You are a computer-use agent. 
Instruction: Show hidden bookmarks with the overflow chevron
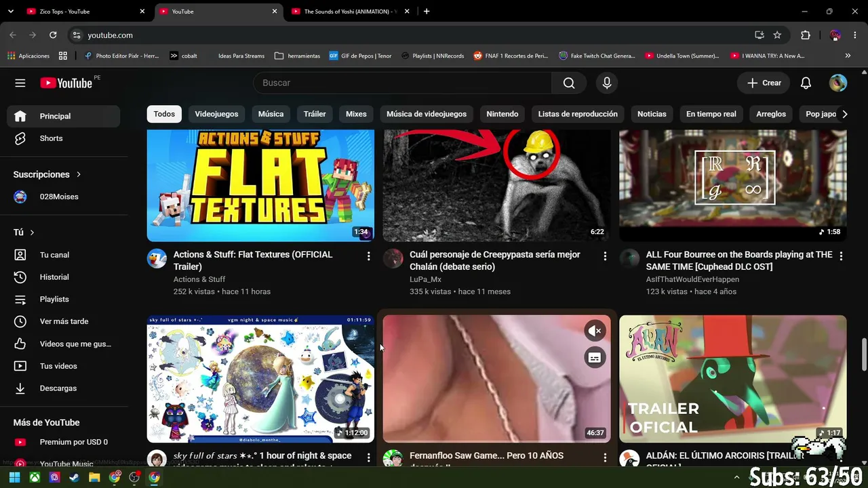pos(848,56)
